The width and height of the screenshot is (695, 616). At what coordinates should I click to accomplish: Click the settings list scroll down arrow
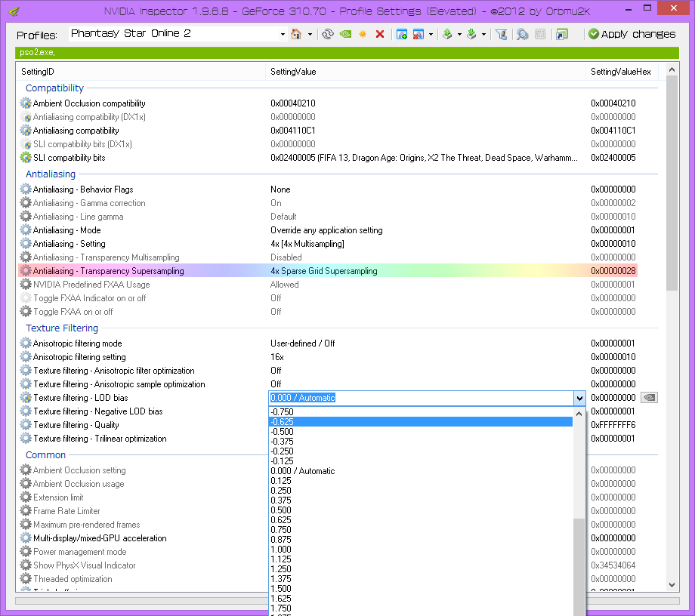[x=672, y=585]
